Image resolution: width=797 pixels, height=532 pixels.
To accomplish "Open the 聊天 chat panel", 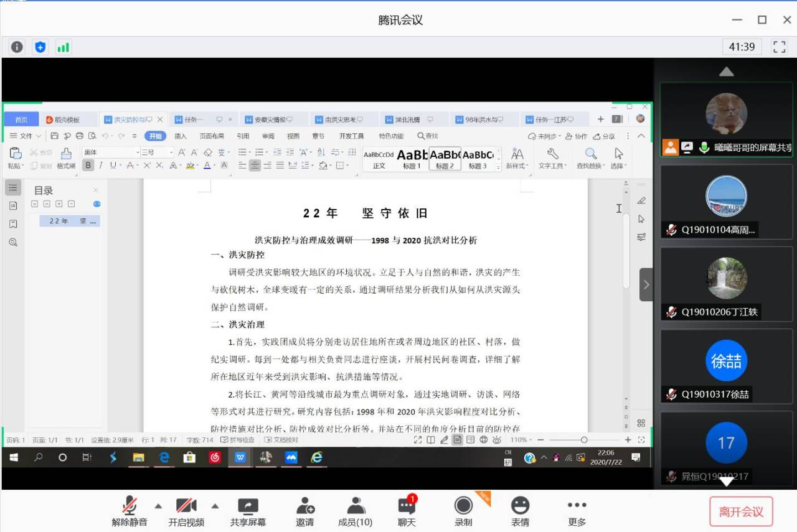I will point(407,511).
